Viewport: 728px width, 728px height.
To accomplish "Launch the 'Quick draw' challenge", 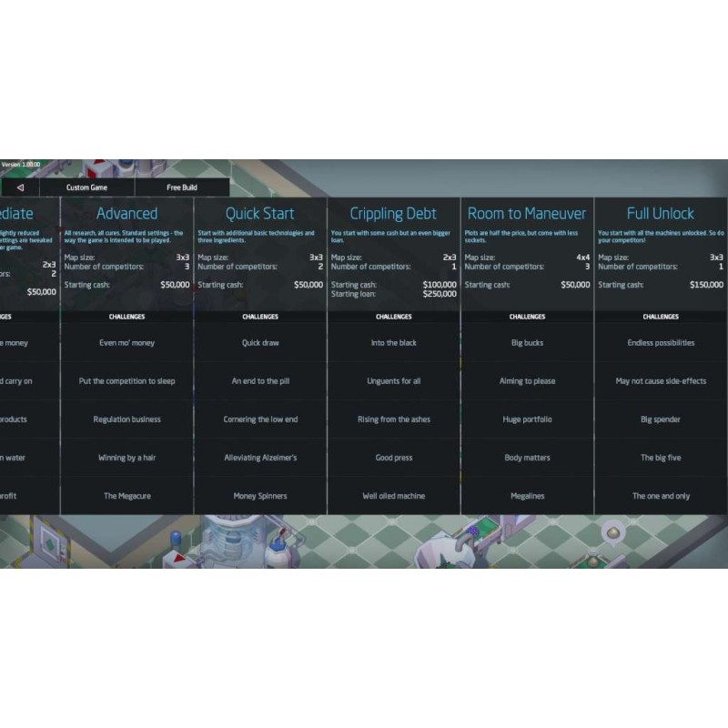I will (260, 343).
